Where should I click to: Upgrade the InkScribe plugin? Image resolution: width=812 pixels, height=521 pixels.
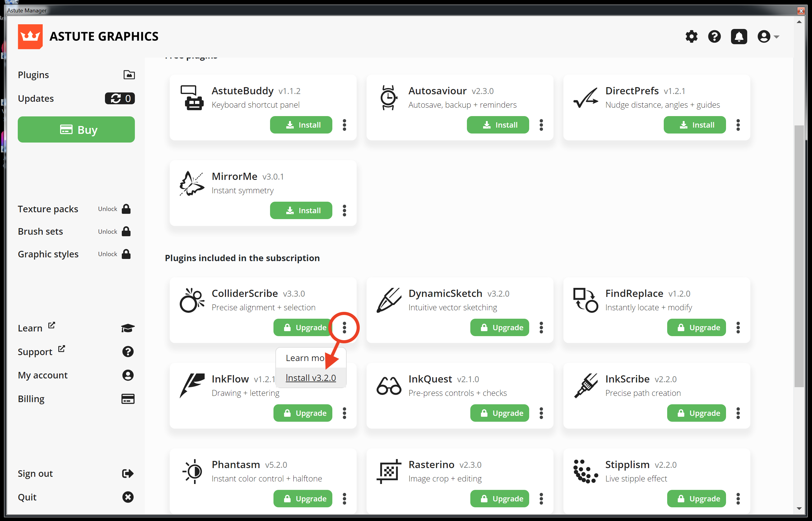pyautogui.click(x=696, y=413)
